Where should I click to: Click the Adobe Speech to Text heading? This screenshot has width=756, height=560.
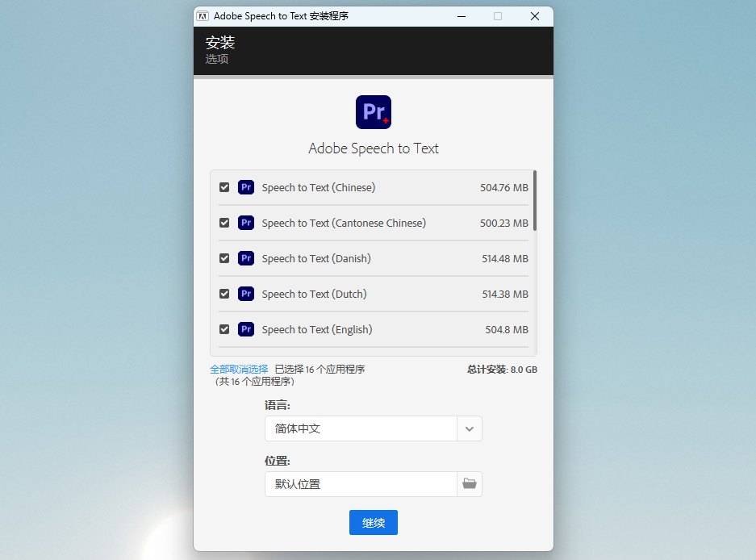pyautogui.click(x=374, y=148)
